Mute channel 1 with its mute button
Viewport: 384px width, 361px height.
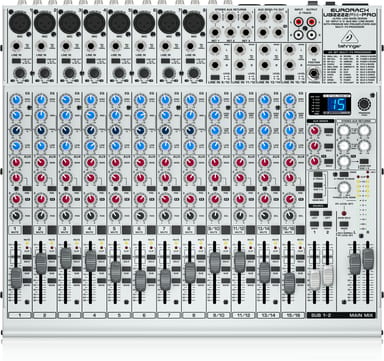click(x=27, y=229)
